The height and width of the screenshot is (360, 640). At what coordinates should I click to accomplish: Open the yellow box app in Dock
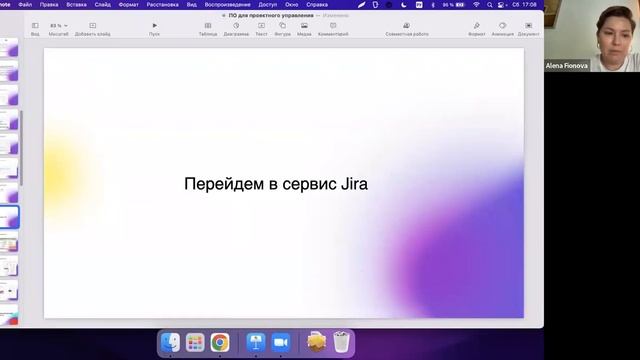pyautogui.click(x=317, y=342)
